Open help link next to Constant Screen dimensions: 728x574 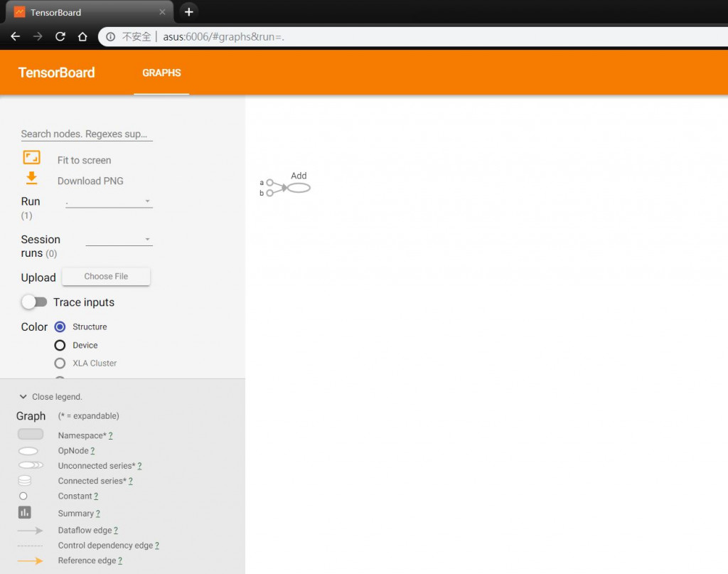(x=96, y=496)
